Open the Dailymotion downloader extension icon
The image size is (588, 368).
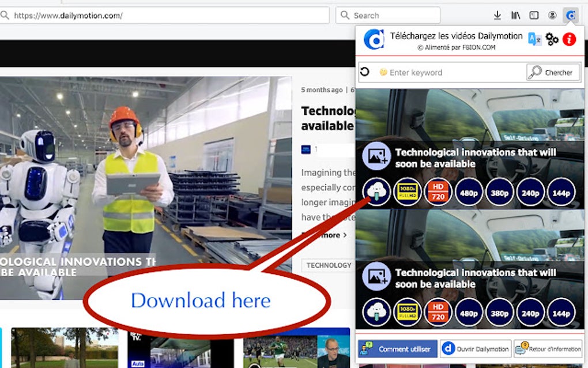pyautogui.click(x=570, y=16)
